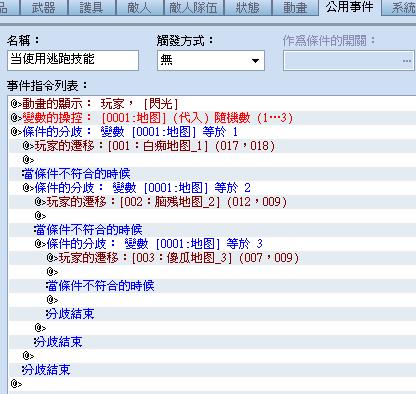Open the 觸發方式 dropdown
Screen dimensions: 416x394
point(211,60)
